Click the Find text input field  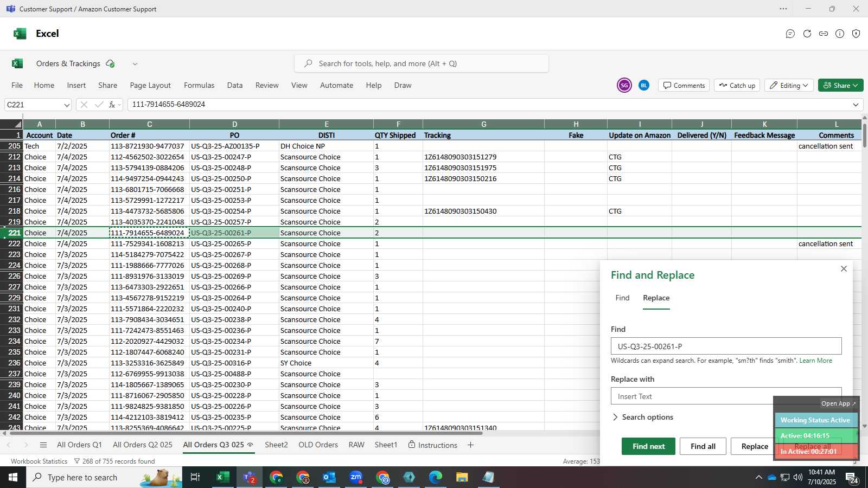726,346
